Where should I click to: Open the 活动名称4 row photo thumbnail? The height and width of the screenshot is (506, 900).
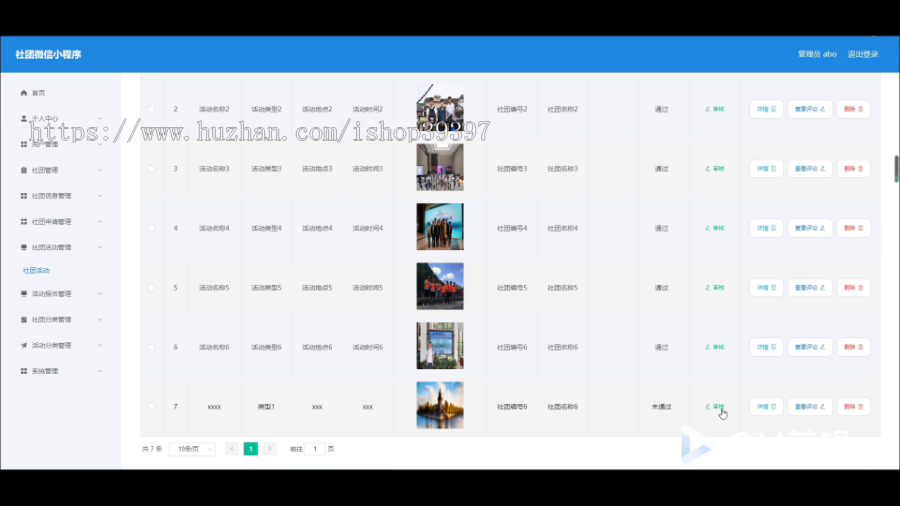point(440,227)
